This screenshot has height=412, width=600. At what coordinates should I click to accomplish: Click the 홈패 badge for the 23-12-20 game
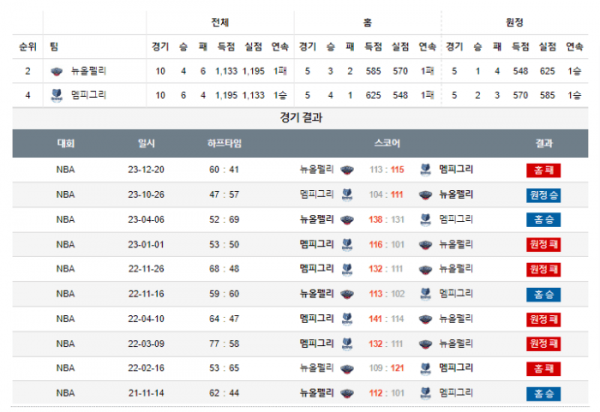tap(543, 170)
